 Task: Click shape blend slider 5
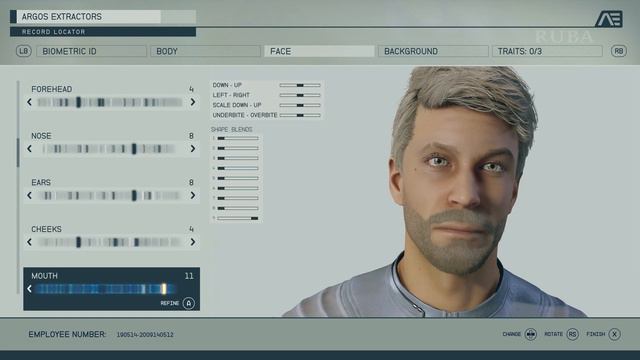click(x=238, y=178)
